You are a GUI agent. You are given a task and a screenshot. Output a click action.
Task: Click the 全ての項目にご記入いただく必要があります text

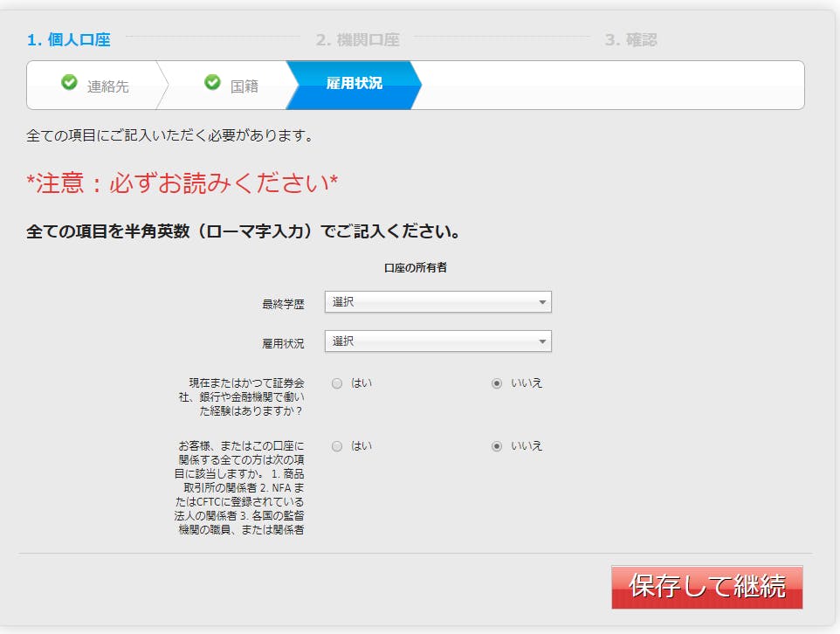[x=169, y=135]
